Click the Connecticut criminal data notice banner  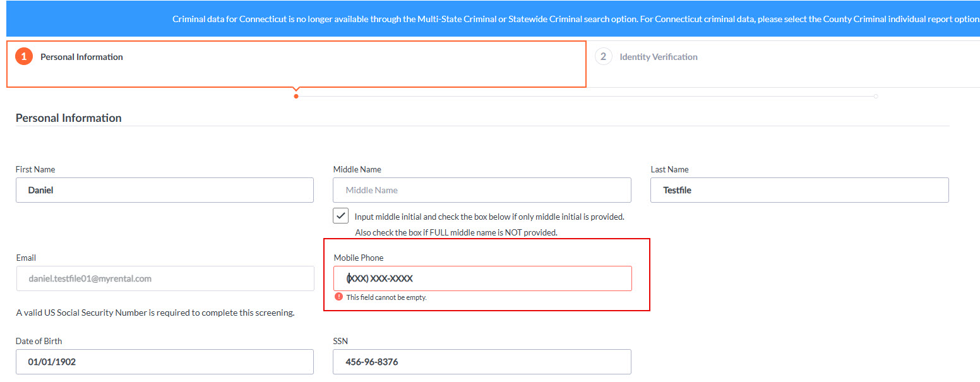[x=493, y=18]
